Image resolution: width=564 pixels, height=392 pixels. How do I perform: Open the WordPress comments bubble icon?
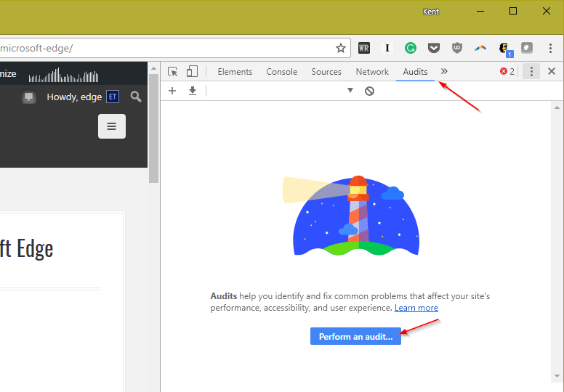29,97
